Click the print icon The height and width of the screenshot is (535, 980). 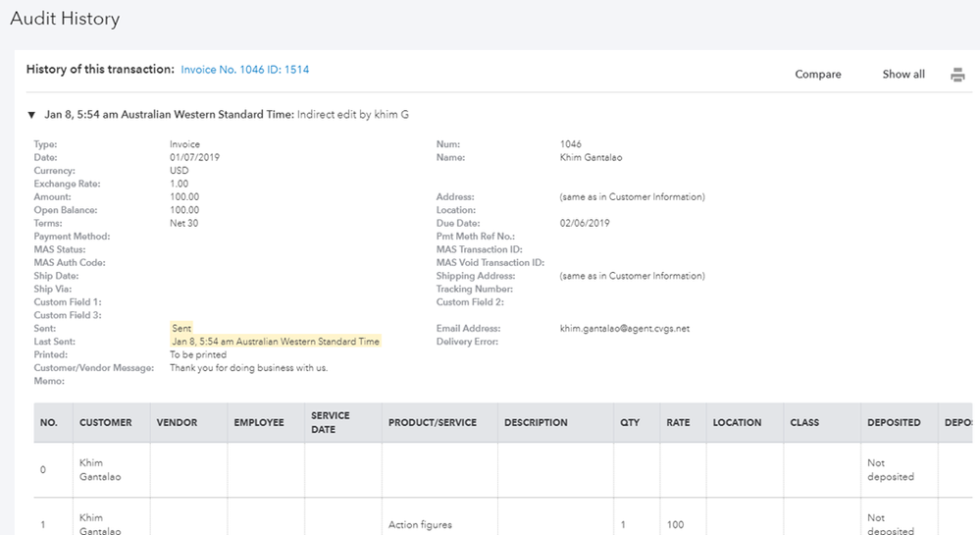tap(957, 75)
